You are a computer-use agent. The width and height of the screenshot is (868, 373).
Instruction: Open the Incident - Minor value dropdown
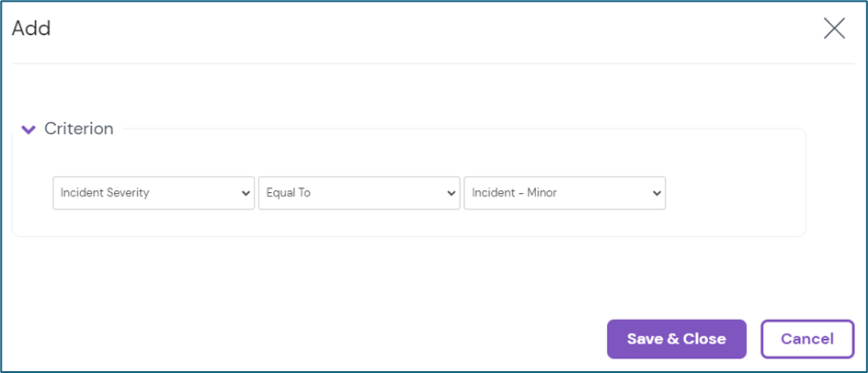(x=565, y=193)
